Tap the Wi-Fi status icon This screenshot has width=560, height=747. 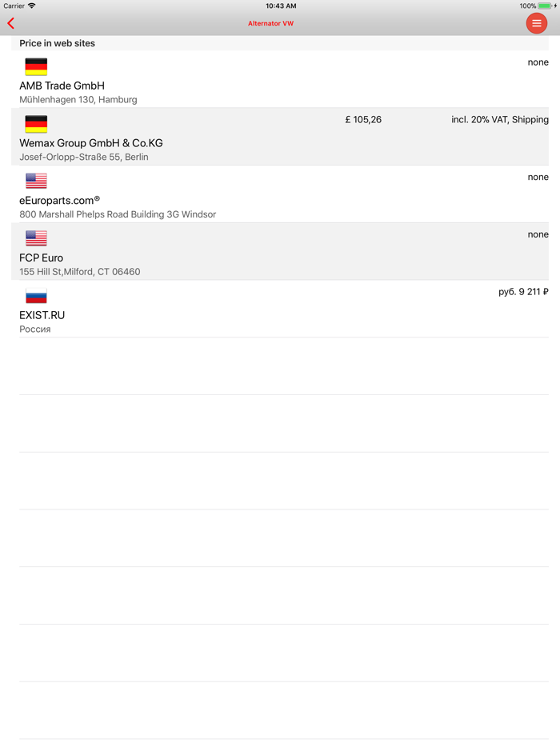tap(32, 6)
